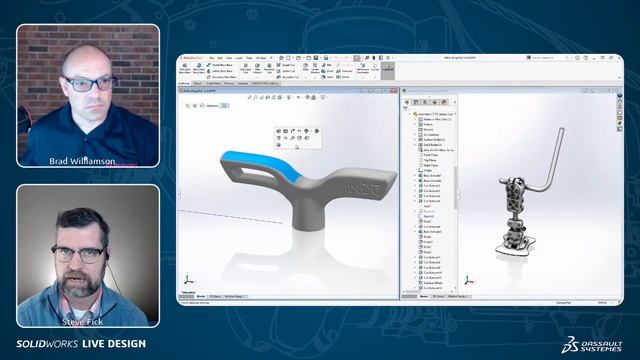Expand the Surface Bodies folder in the tree
Image resolution: width=640 pixels, height=360 pixels.
416,140
